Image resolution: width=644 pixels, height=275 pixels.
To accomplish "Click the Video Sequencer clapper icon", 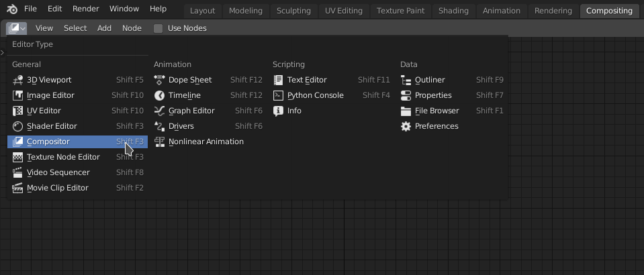I will (x=17, y=172).
